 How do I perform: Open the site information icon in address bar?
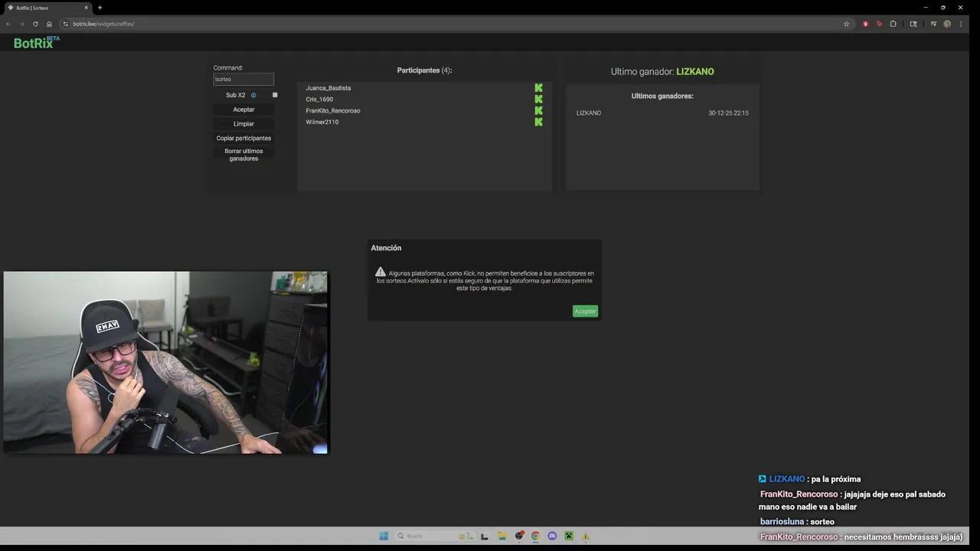tap(65, 24)
